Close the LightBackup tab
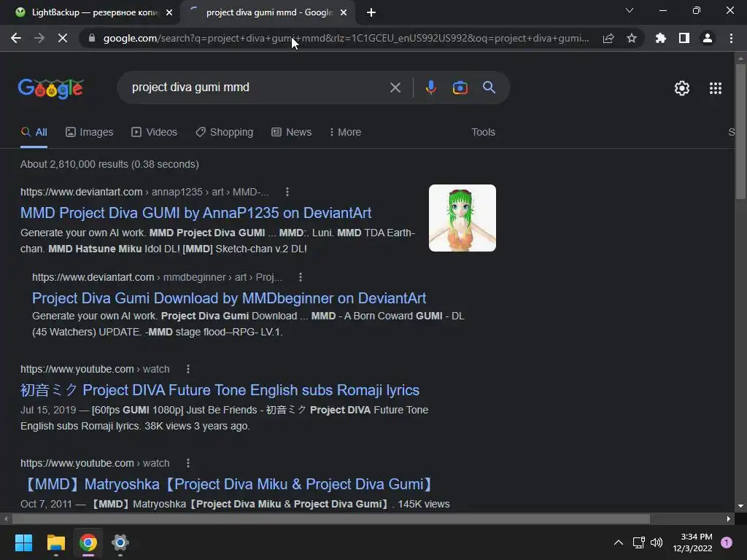Screen dimensions: 747x560 169,12
